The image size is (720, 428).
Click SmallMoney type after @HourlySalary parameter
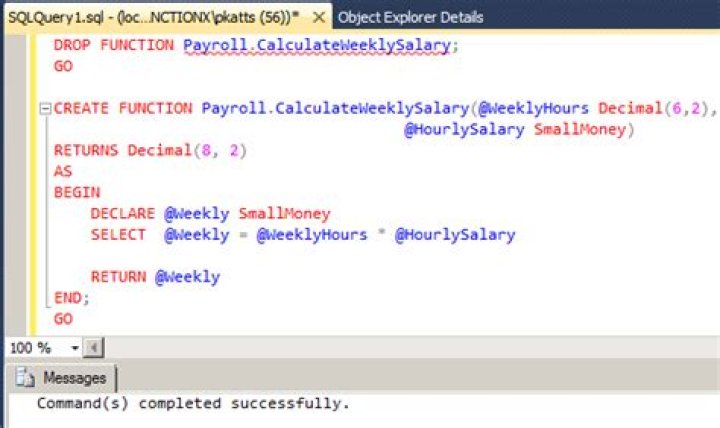tap(580, 130)
